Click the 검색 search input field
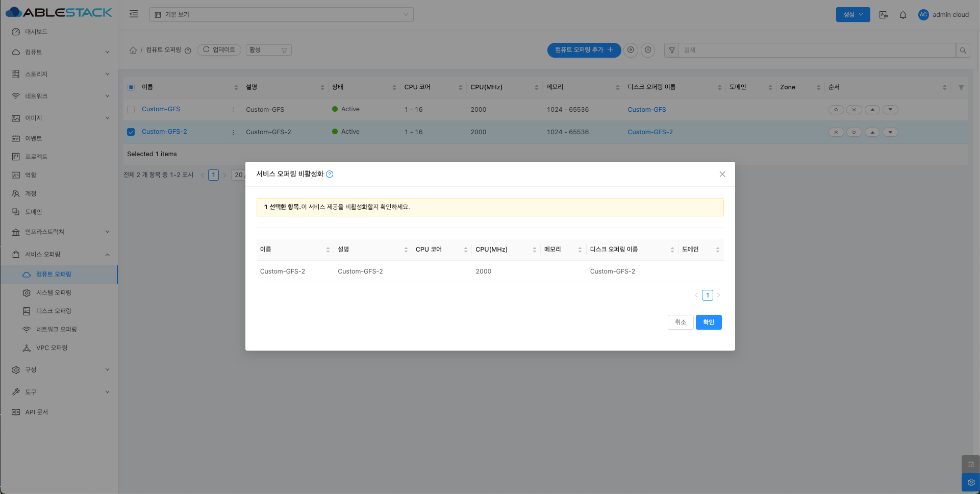Screen dimensions: 980x494 tap(816, 50)
